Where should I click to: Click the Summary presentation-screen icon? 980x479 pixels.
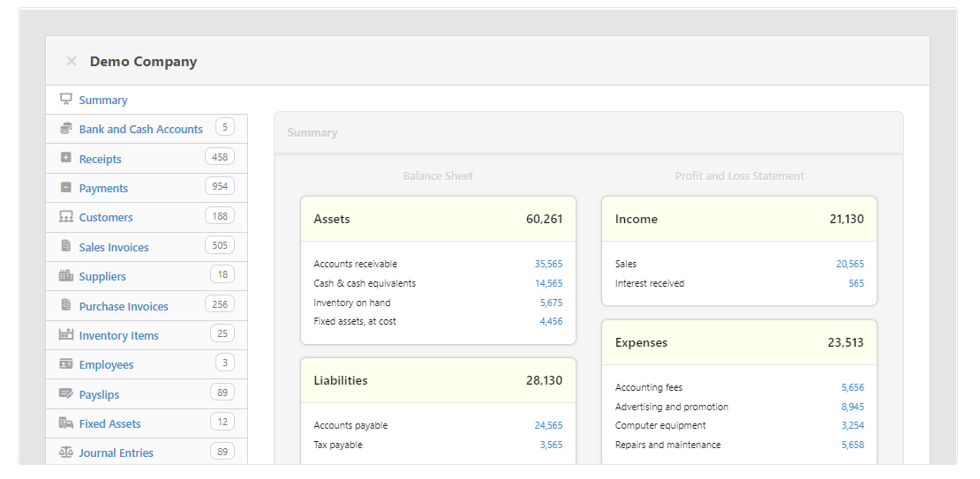tap(66, 100)
